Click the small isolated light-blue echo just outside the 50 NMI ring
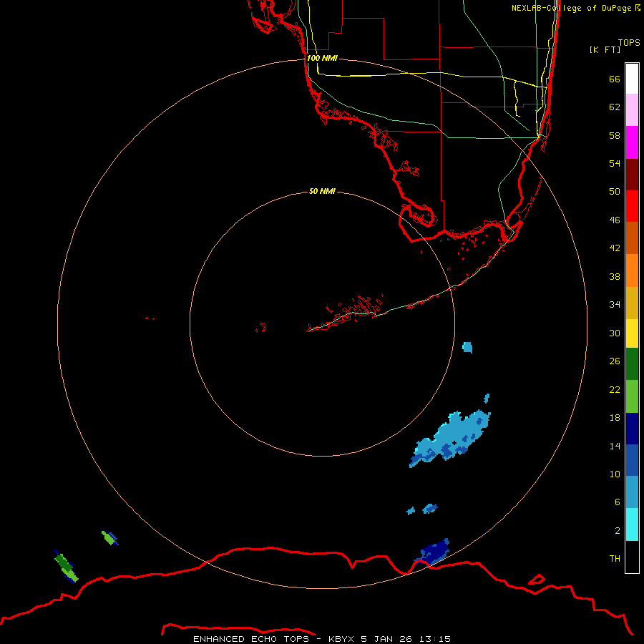Image resolution: width=644 pixels, height=644 pixels. click(x=467, y=348)
